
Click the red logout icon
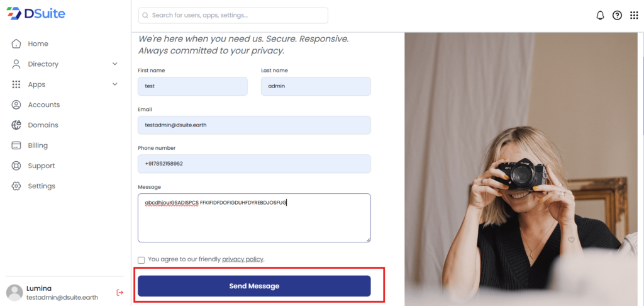click(x=120, y=292)
